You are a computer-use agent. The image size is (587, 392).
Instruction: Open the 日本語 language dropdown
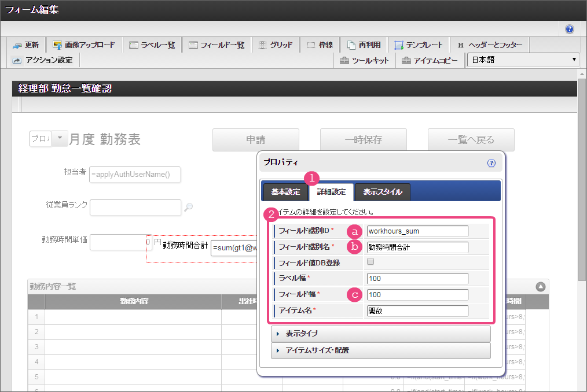[x=523, y=60]
